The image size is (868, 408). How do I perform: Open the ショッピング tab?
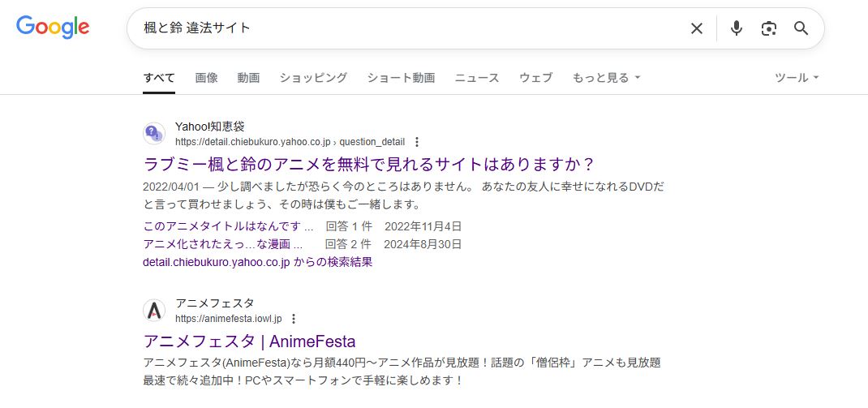pyautogui.click(x=313, y=78)
